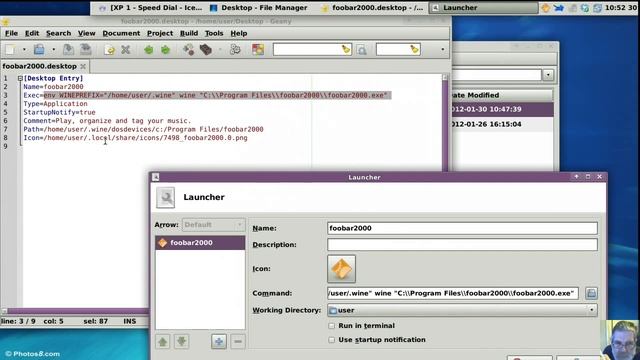Switch to foobar2000.desktop taskbar button
Screen dimensions: 640x360
coord(372,8)
